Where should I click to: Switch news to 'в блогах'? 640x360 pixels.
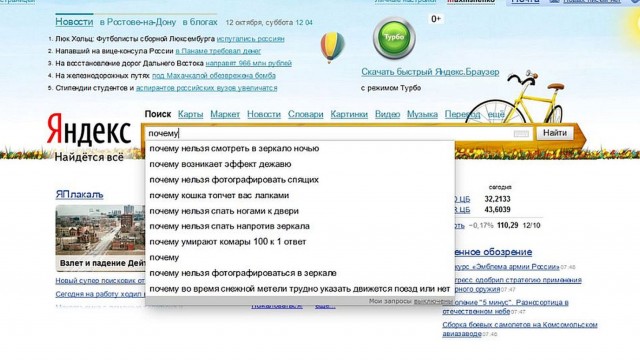[x=200, y=22]
